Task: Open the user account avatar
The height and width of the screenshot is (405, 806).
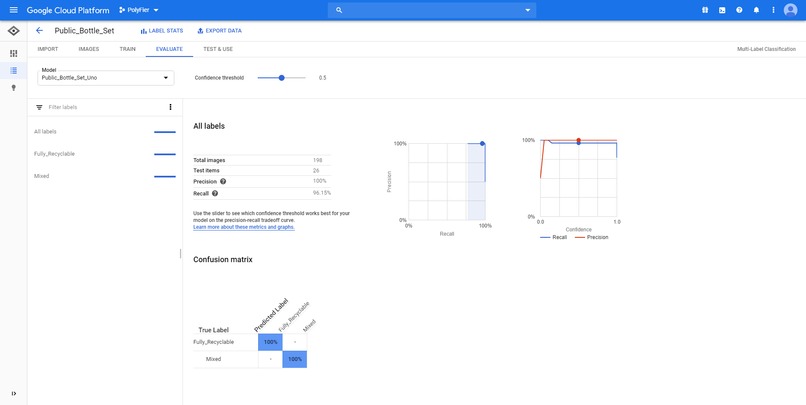Action: tap(791, 10)
